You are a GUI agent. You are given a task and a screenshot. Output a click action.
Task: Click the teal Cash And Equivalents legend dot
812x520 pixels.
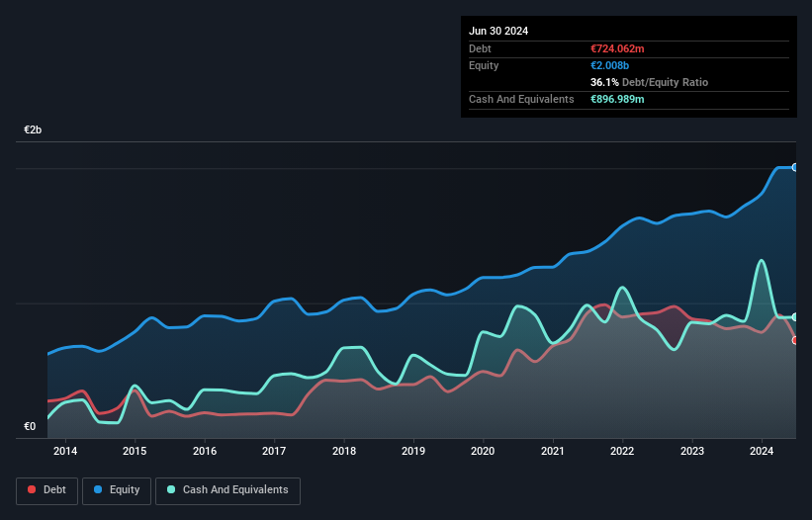click(x=171, y=489)
